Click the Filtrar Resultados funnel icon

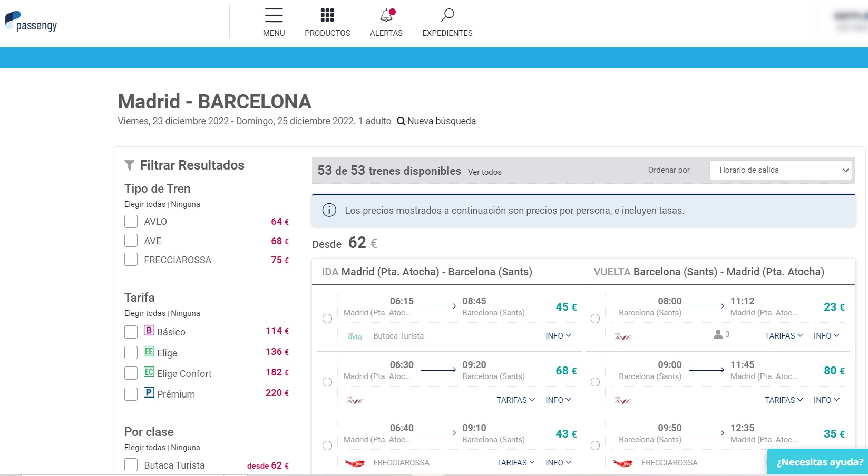(129, 165)
